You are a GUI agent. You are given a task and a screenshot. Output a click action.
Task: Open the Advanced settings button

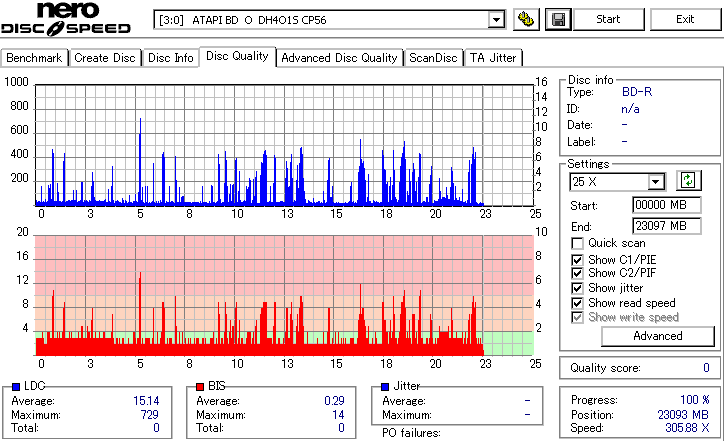[x=658, y=336]
